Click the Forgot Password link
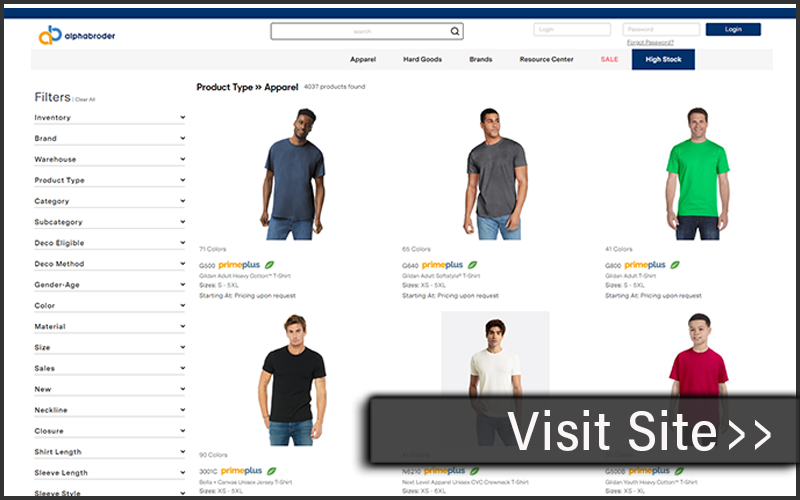The height and width of the screenshot is (500, 800). (650, 42)
